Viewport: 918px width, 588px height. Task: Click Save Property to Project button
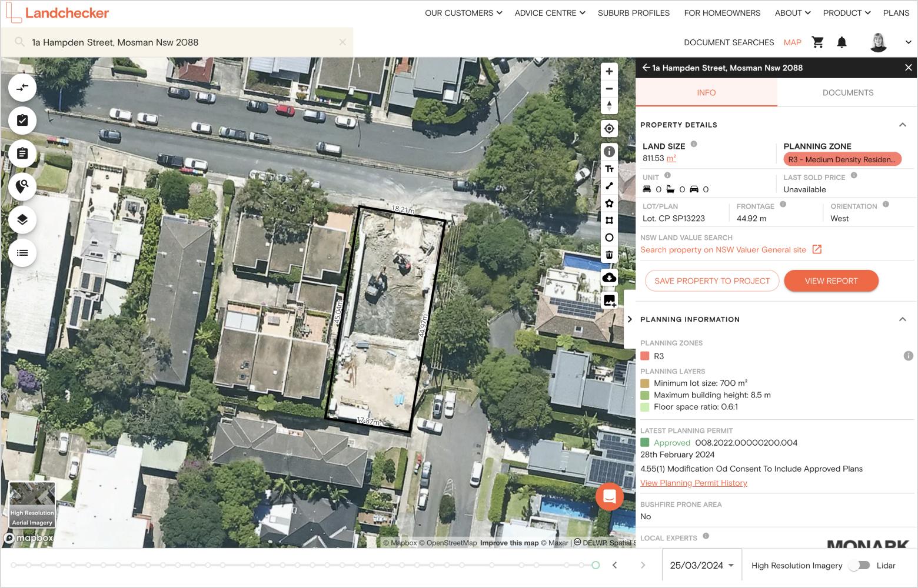712,281
